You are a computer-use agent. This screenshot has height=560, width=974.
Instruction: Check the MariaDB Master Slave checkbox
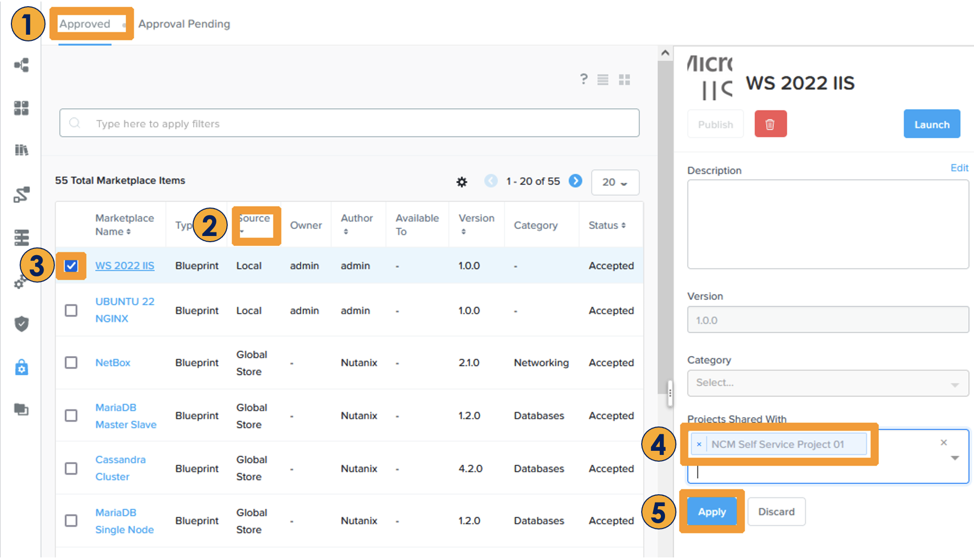pyautogui.click(x=71, y=416)
